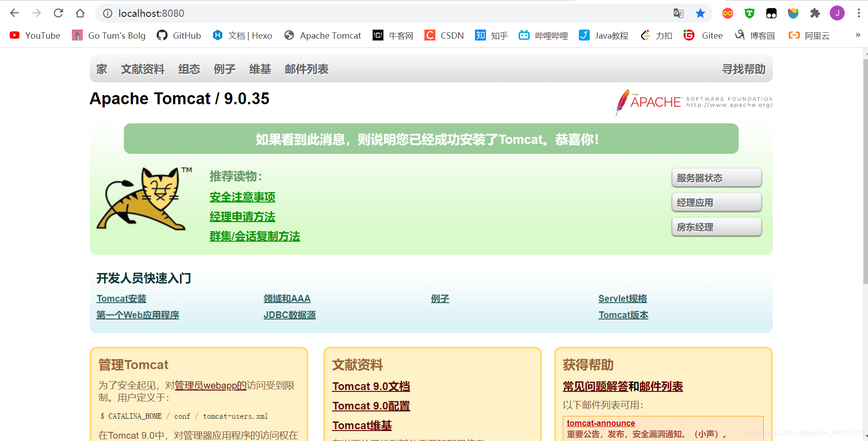868x441 pixels.
Task: Open the 经理申请方法 link
Action: click(242, 217)
